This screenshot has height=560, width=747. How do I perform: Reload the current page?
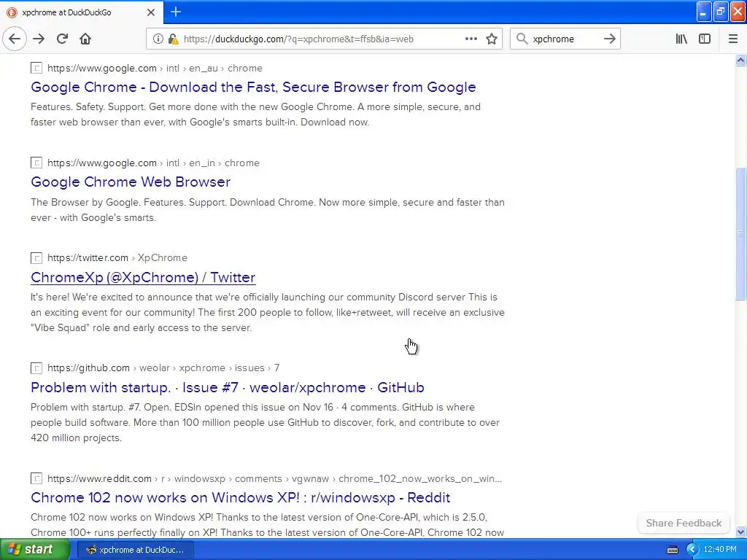(x=62, y=39)
